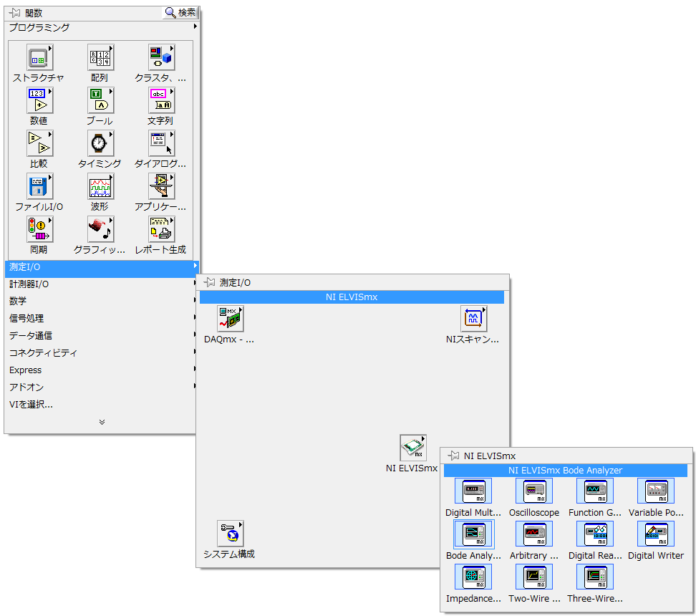Viewport: 696px width, 616px height.
Task: Open the ダイアログ palette icon
Action: (x=161, y=143)
